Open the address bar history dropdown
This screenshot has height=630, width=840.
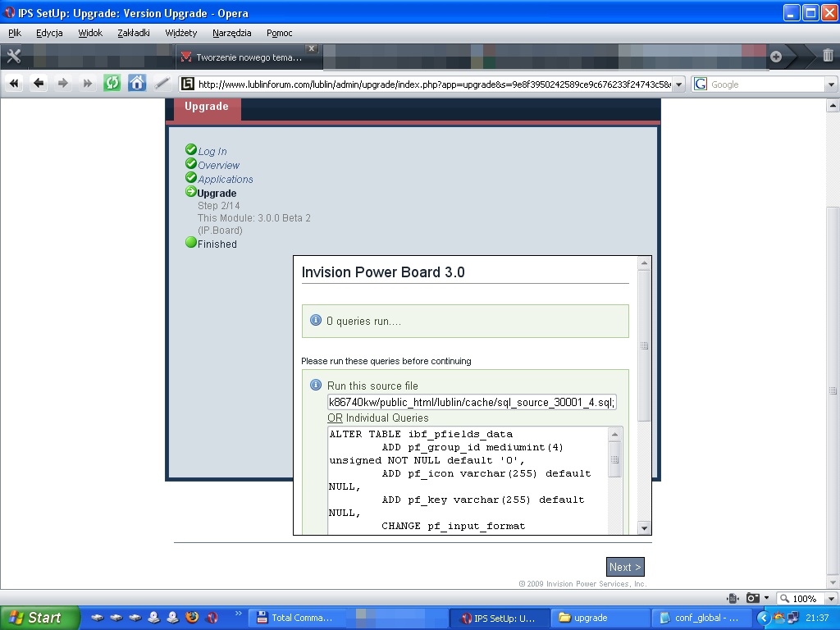point(678,84)
